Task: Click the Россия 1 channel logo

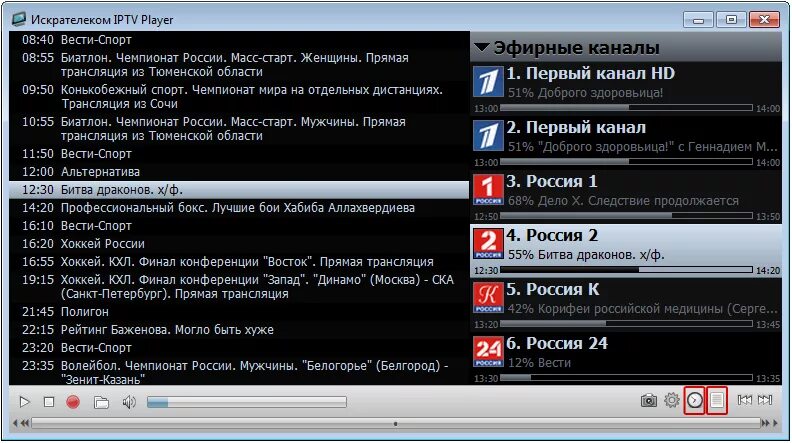Action: (x=488, y=189)
